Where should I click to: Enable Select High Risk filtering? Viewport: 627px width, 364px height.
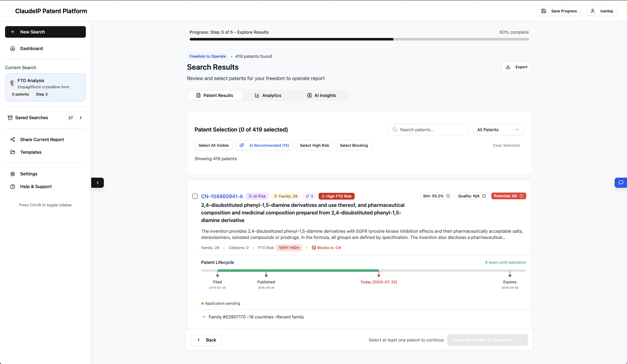coord(314,145)
